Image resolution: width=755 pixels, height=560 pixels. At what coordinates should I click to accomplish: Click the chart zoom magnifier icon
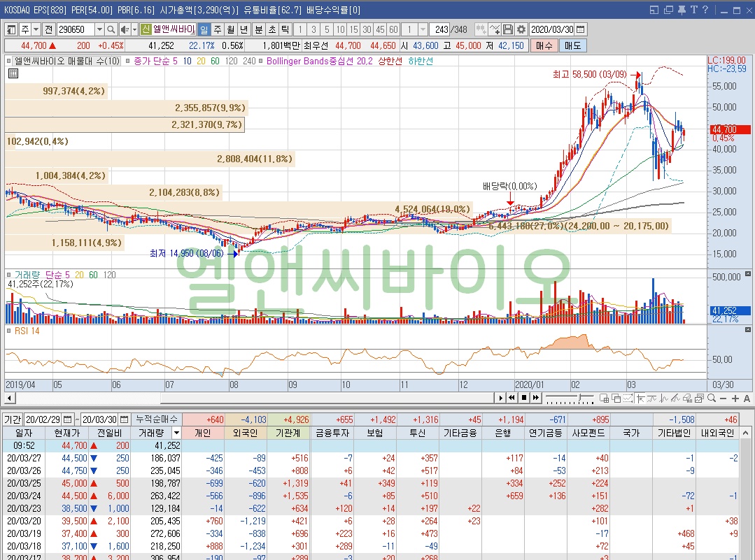click(711, 398)
